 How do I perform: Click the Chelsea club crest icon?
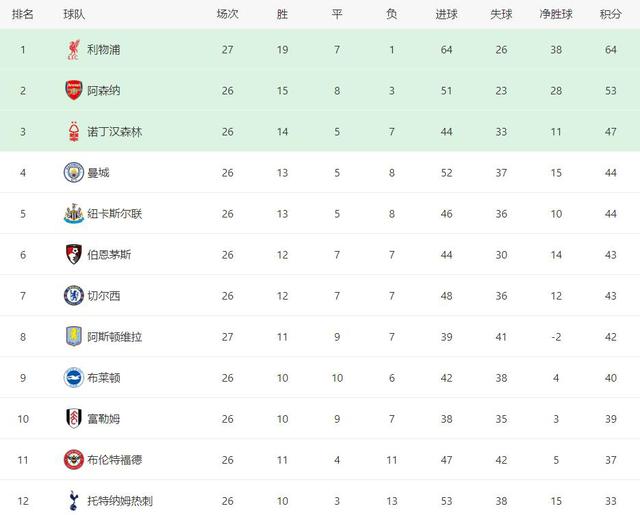click(73, 296)
